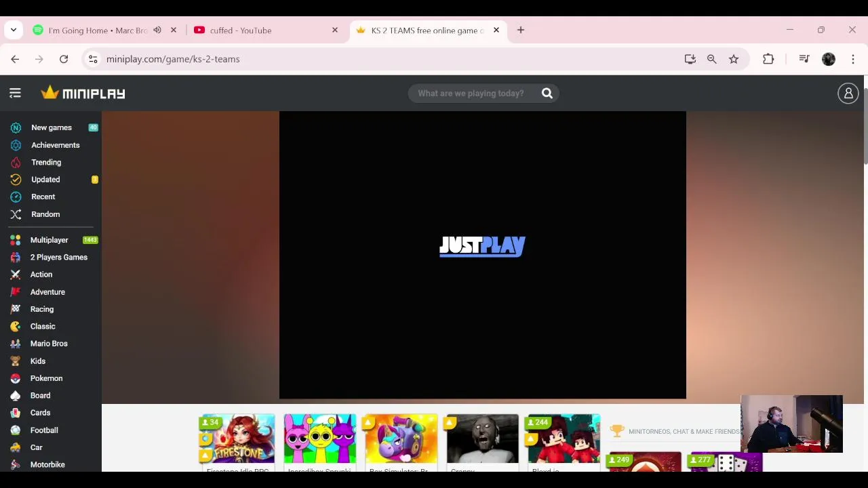Open the Trending link
The image size is (868, 488).
46,163
